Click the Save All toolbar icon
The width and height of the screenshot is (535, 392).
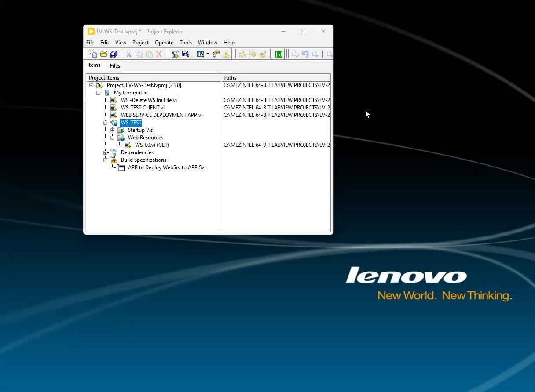(114, 54)
